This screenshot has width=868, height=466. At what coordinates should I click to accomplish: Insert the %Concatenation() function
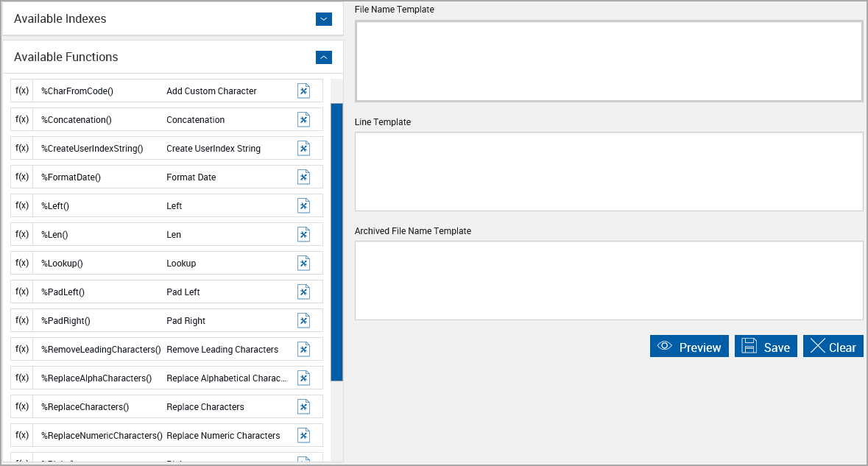tap(303, 119)
